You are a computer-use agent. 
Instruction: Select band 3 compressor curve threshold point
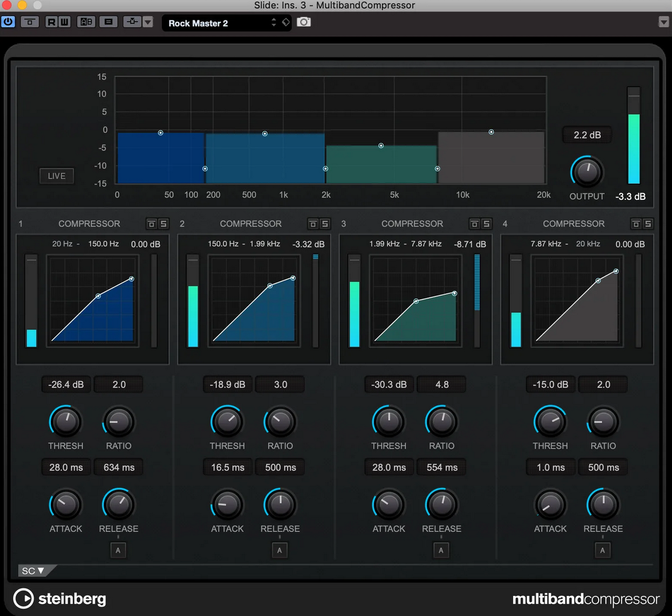tap(416, 301)
